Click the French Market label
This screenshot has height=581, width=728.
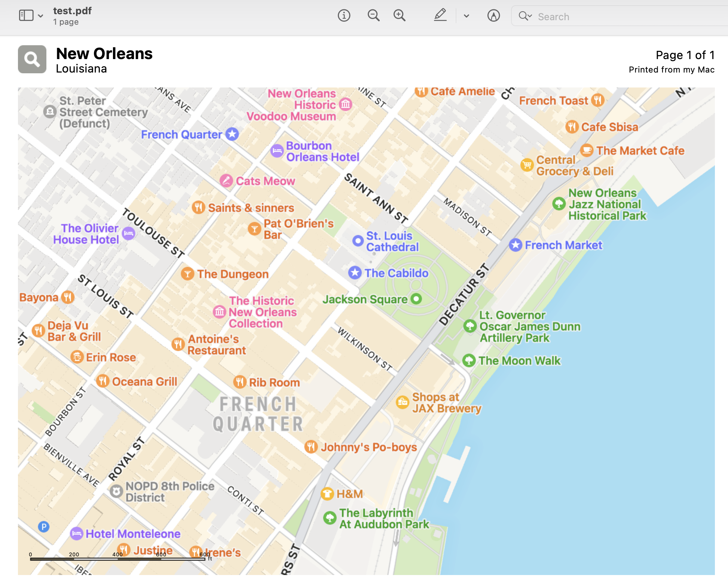pyautogui.click(x=563, y=245)
